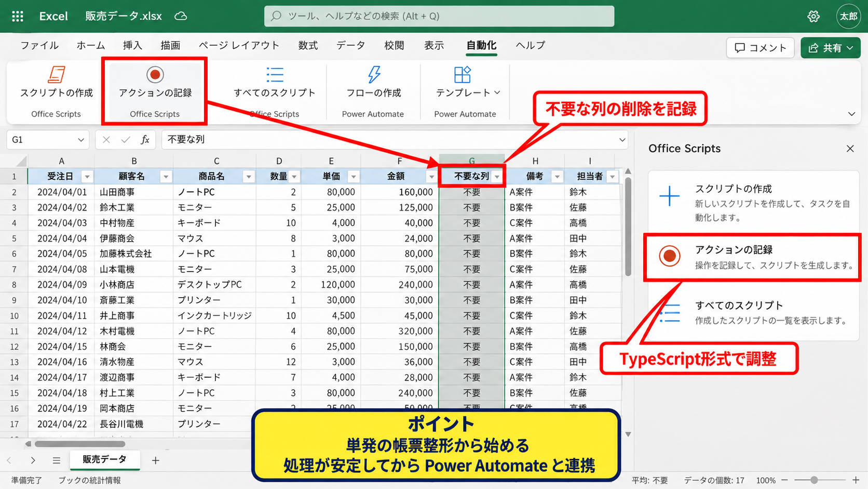868x489 pixels.
Task: Select the 販売データ sheet tab
Action: pyautogui.click(x=104, y=459)
